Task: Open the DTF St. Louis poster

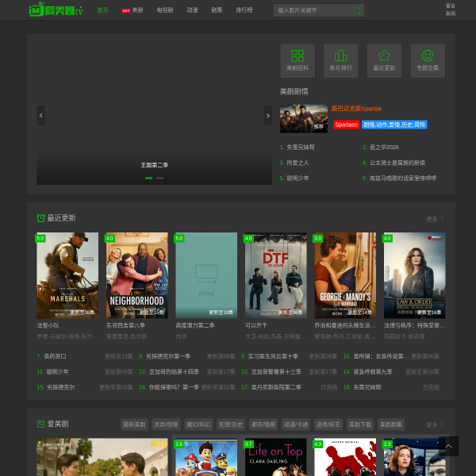Action: 276,275
